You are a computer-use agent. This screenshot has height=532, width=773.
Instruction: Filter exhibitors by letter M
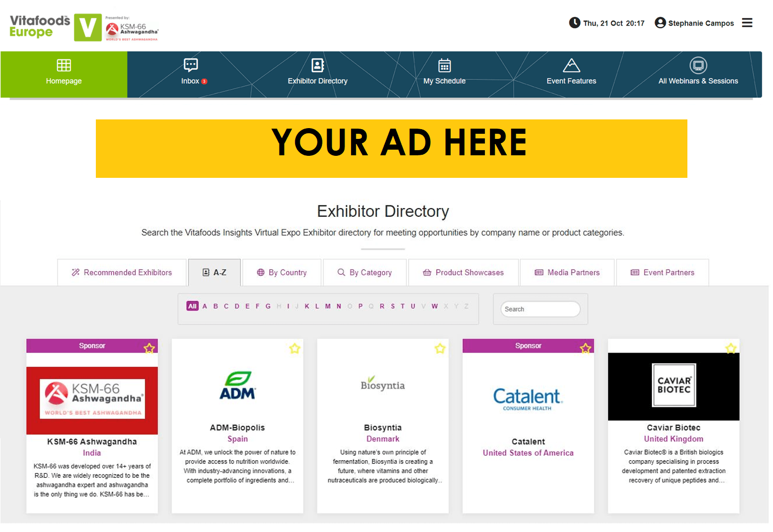click(328, 306)
